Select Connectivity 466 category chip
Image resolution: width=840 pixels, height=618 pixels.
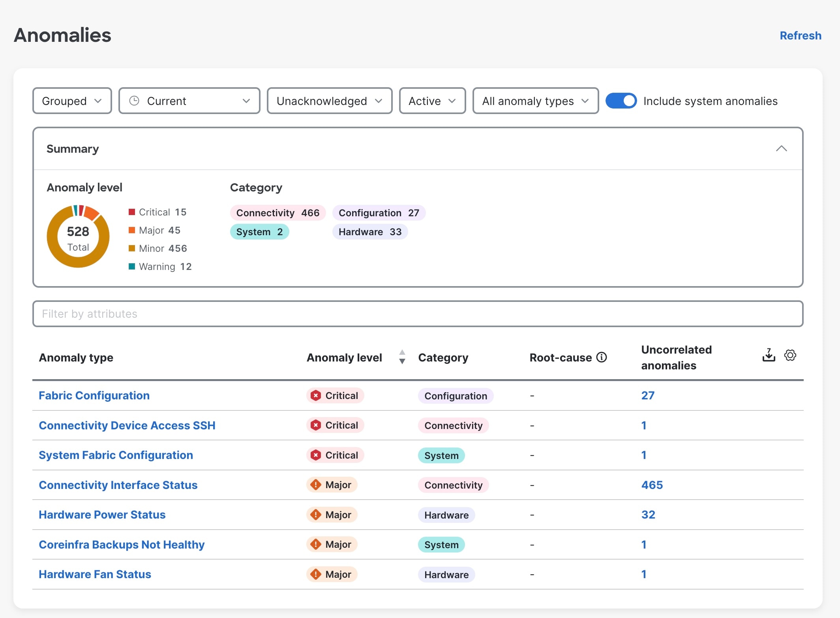tap(277, 213)
